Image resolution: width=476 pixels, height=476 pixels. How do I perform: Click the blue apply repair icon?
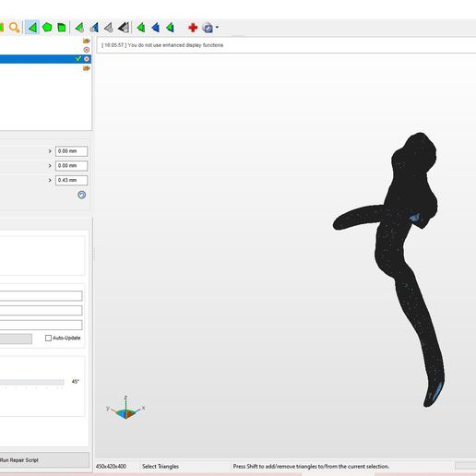pyautogui.click(x=208, y=28)
